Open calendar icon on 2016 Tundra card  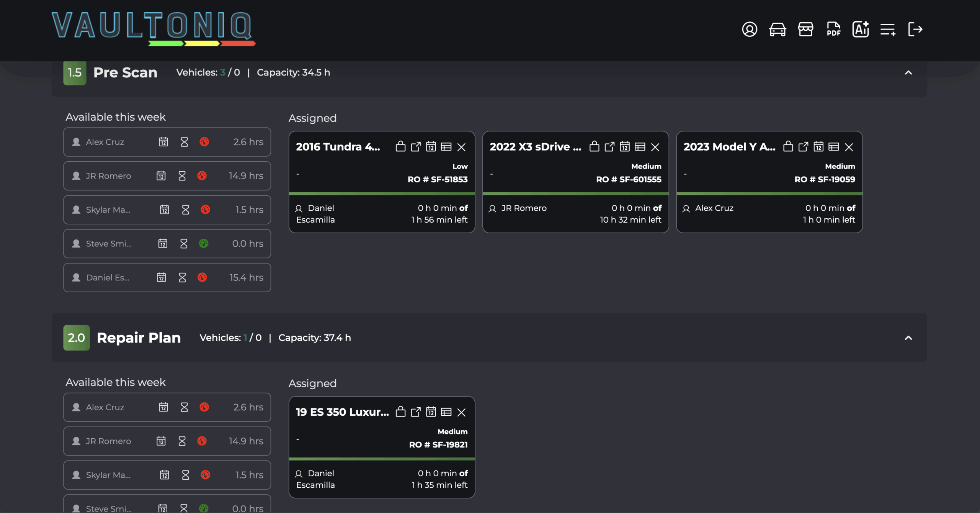pos(431,147)
